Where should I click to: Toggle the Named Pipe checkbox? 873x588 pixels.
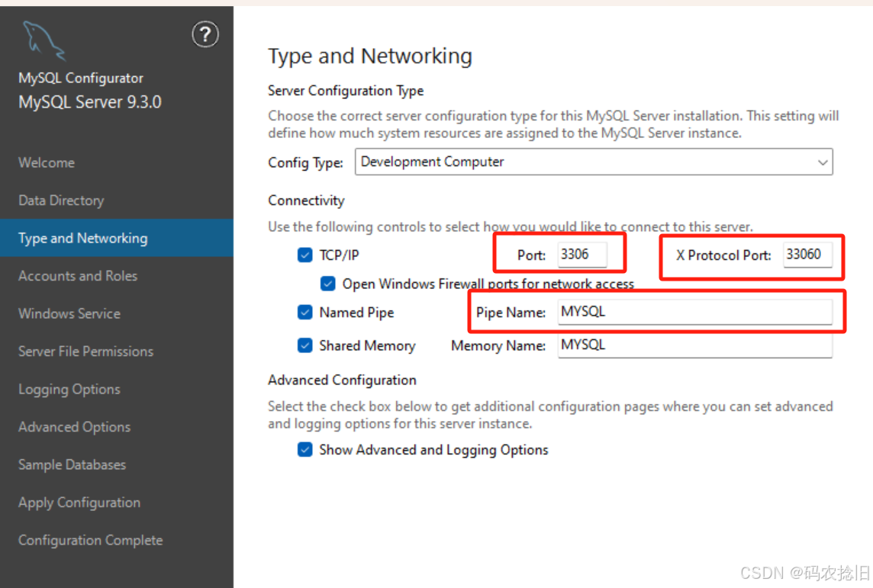(304, 312)
